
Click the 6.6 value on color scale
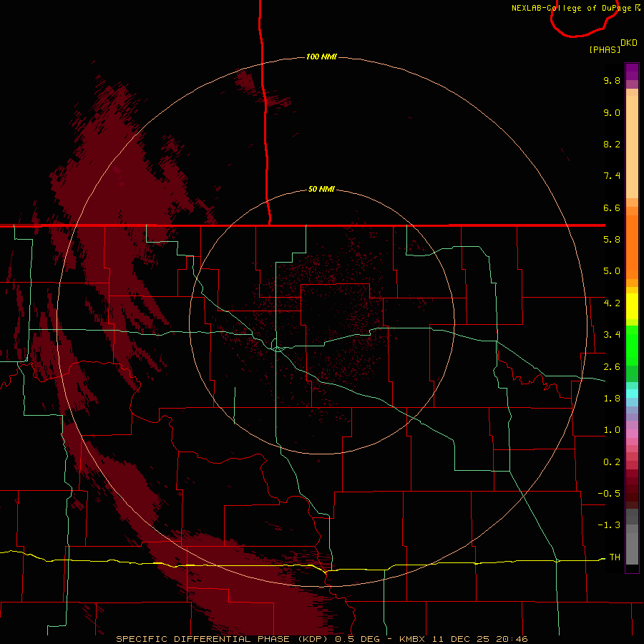tap(612, 208)
